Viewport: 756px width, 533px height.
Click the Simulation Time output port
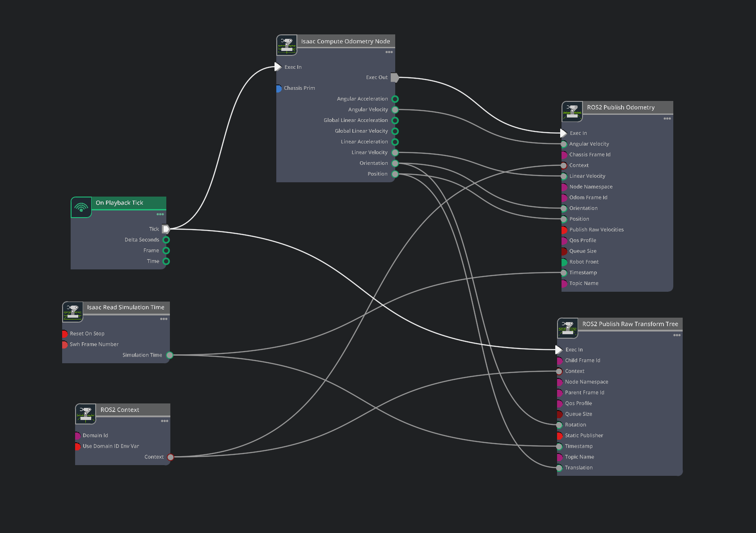170,355
